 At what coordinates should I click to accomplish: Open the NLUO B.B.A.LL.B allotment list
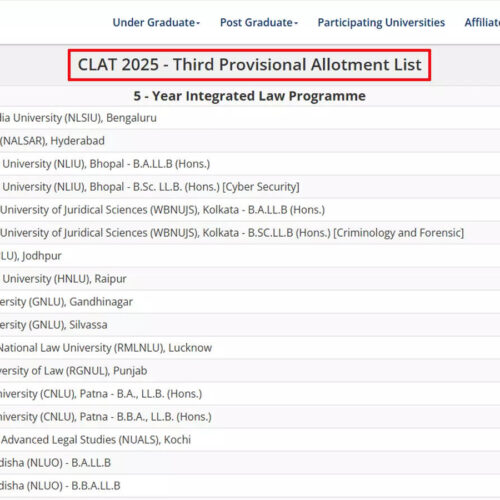[60, 486]
